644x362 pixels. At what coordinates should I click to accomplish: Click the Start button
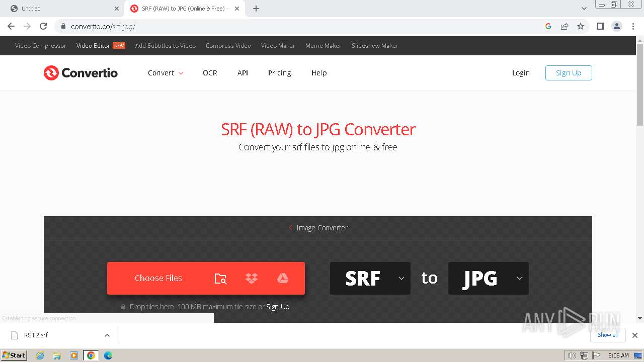(14, 355)
